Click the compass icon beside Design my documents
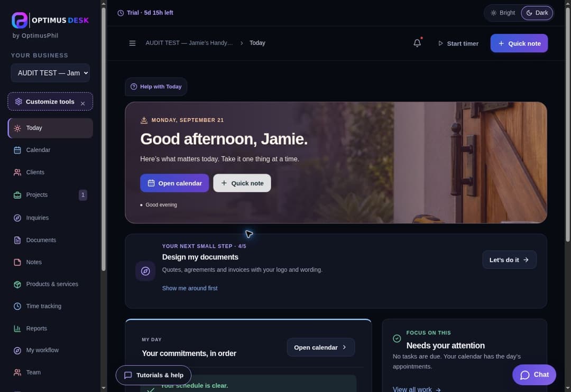The image size is (571, 392). pyautogui.click(x=145, y=271)
